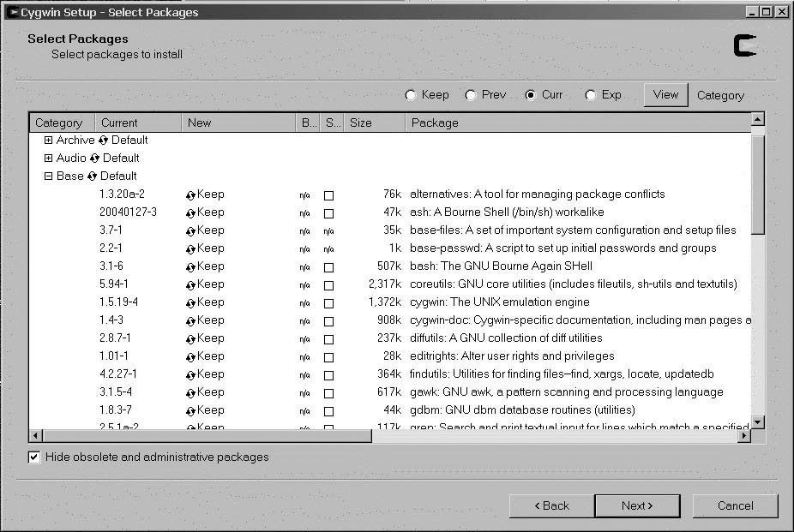This screenshot has height=532, width=794.
Task: Cycle the install action for coreutils
Action: pyautogui.click(x=205, y=284)
